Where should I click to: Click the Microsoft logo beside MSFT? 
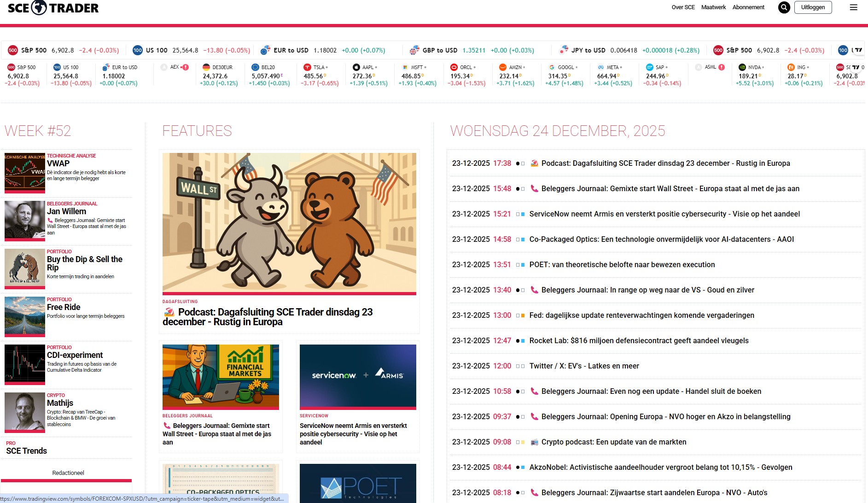[x=405, y=67]
